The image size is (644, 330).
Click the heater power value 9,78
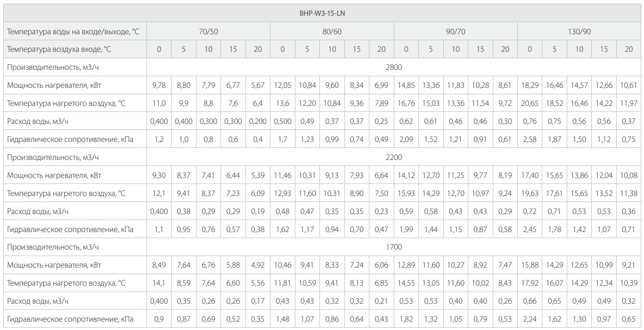click(x=159, y=85)
